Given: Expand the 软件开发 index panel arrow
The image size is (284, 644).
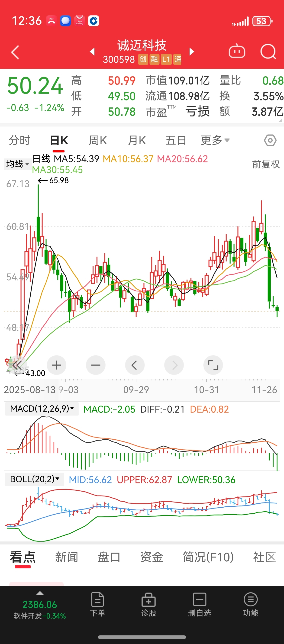Looking at the screenshot, I should tap(40, 593).
